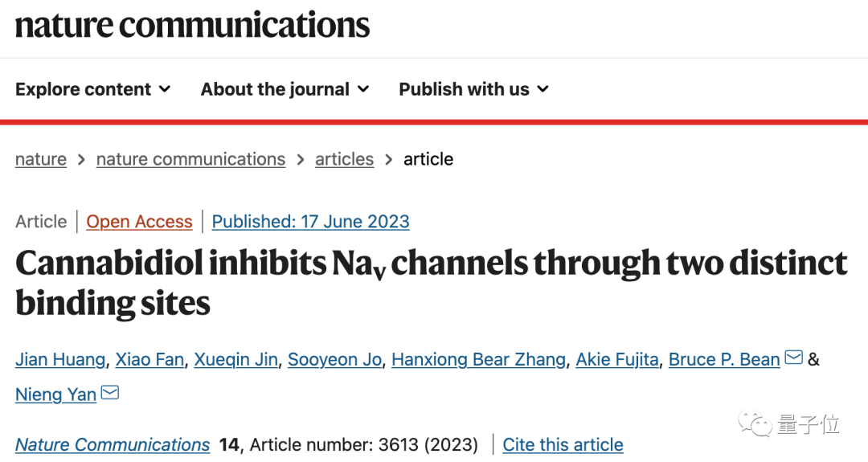View author Sooyeon Jo

[334, 359]
